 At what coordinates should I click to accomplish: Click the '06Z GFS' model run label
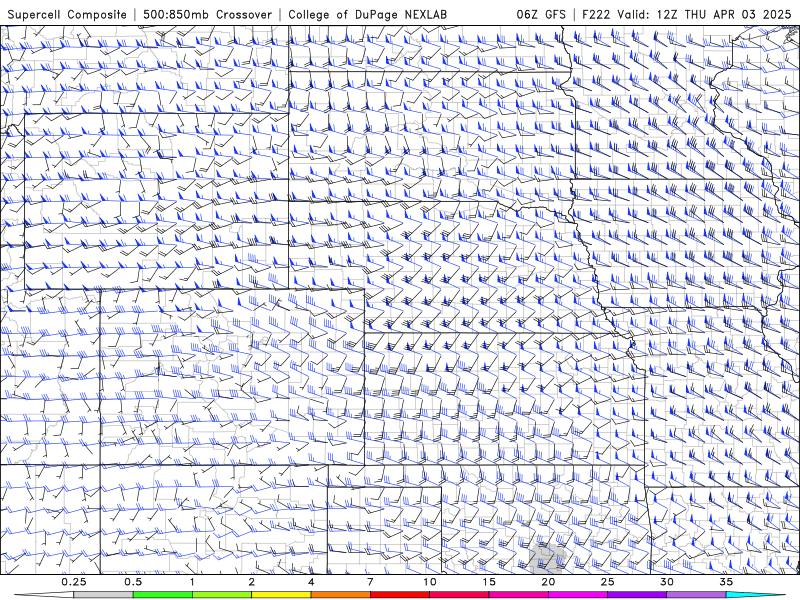tap(541, 14)
